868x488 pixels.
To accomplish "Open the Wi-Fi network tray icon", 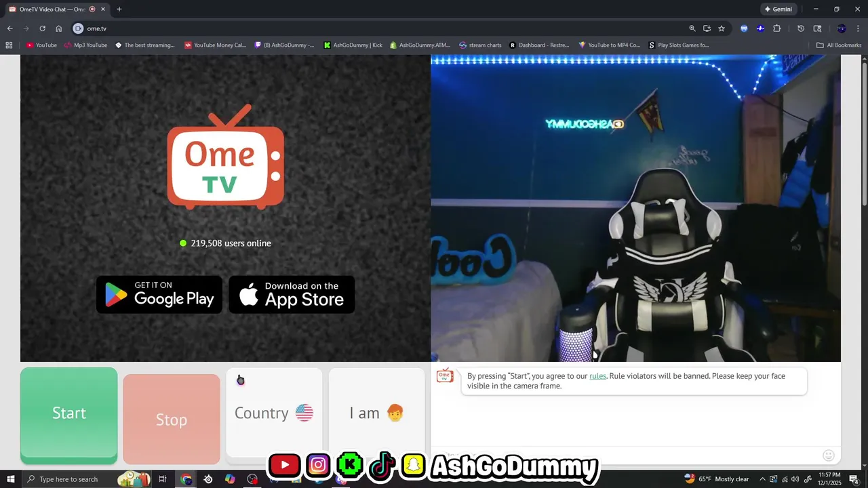I will pyautogui.click(x=785, y=479).
